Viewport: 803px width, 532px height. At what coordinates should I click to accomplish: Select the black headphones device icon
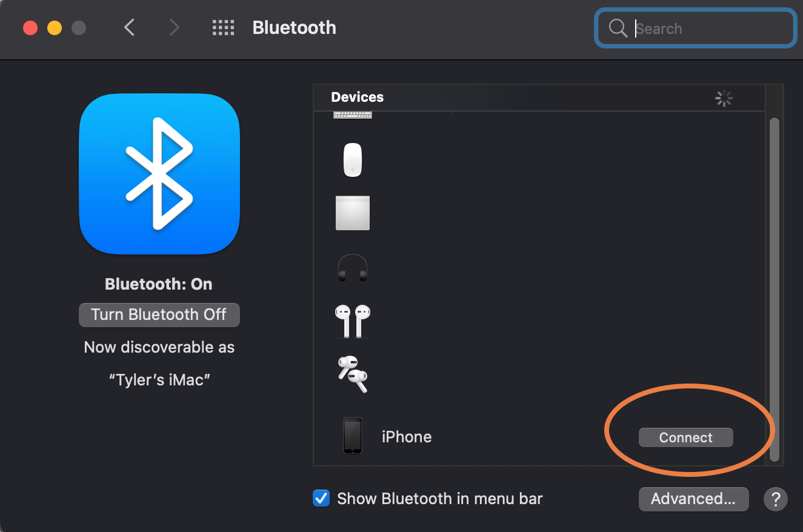(x=353, y=267)
